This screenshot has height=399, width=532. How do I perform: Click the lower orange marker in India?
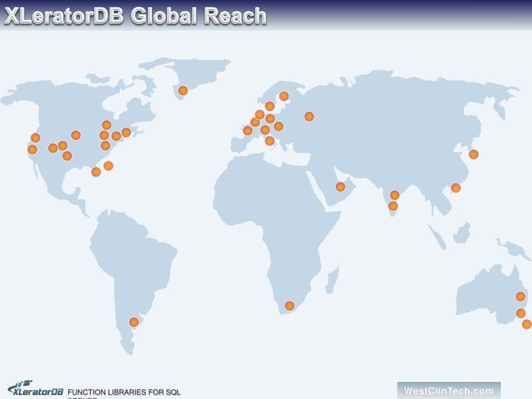pos(393,206)
